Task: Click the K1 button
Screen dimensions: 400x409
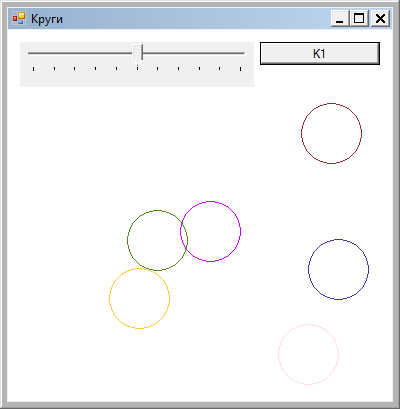Action: coord(320,53)
